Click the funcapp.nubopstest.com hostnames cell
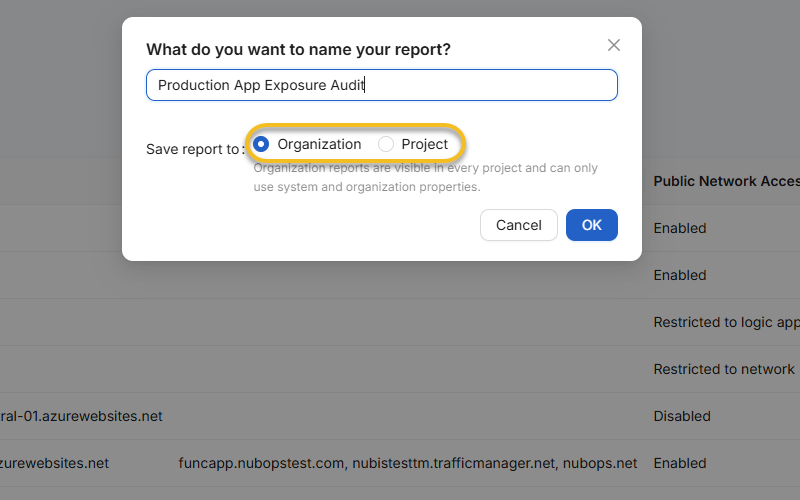This screenshot has width=800, height=500. click(x=408, y=463)
